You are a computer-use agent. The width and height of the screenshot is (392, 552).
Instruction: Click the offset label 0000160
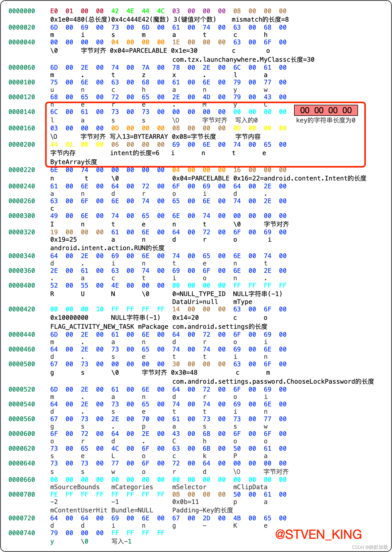(22, 128)
